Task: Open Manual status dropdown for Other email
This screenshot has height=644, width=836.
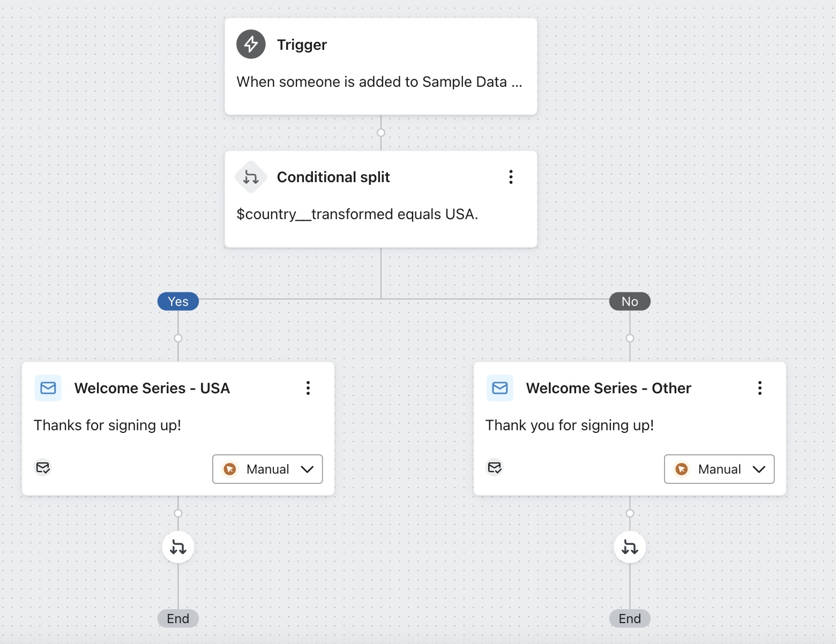Action: (x=719, y=469)
